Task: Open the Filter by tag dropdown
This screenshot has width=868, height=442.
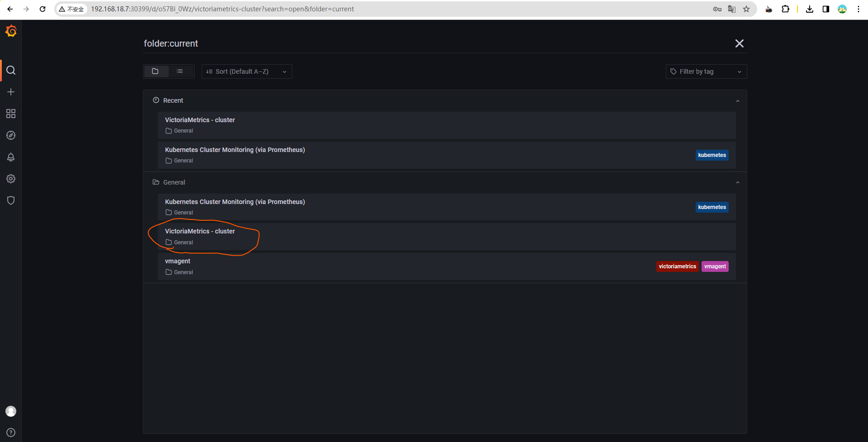Action: (706, 71)
